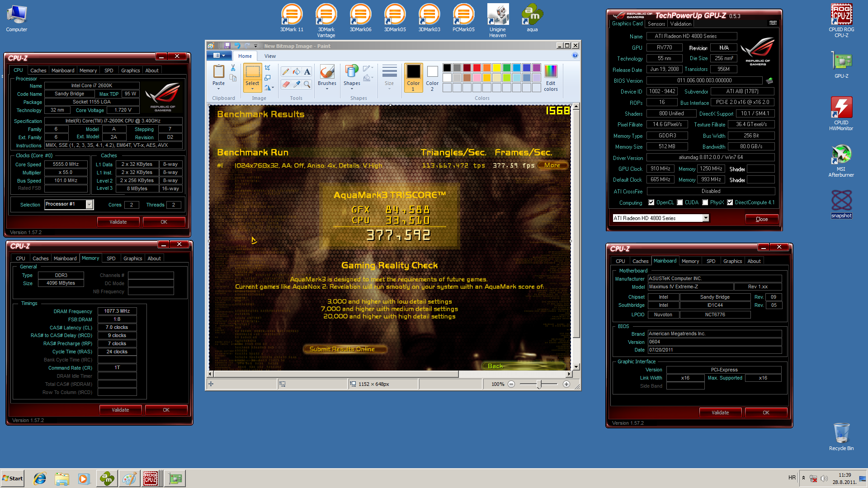Click the More button beside fps result
868x488 pixels.
pyautogui.click(x=552, y=165)
